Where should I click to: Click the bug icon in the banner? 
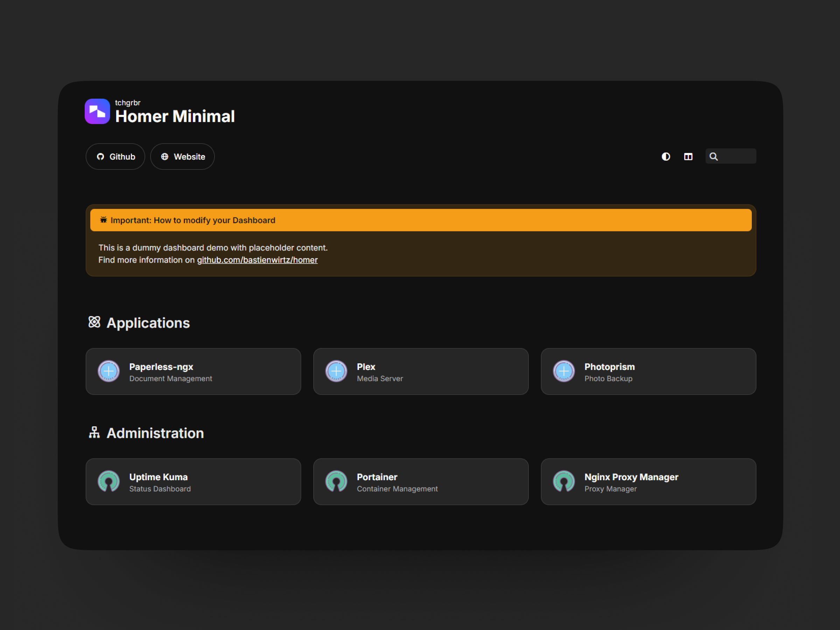click(x=103, y=220)
